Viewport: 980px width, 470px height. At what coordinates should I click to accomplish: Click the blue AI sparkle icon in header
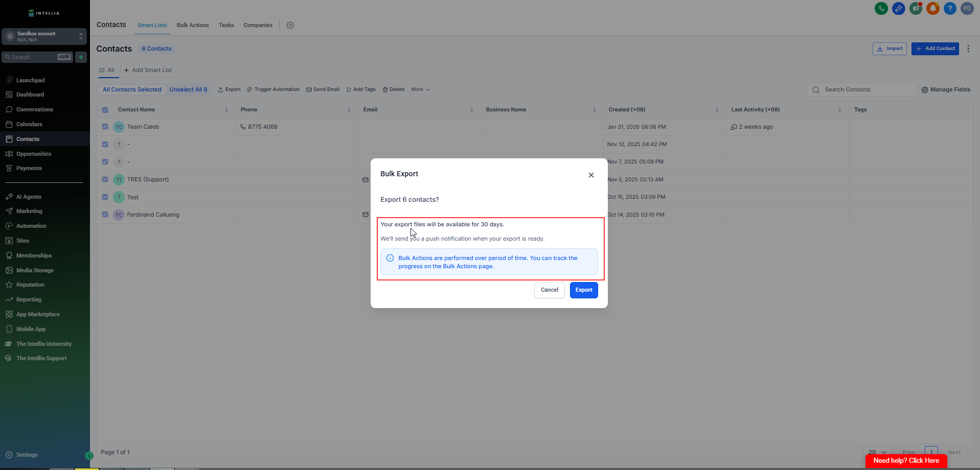(898, 8)
